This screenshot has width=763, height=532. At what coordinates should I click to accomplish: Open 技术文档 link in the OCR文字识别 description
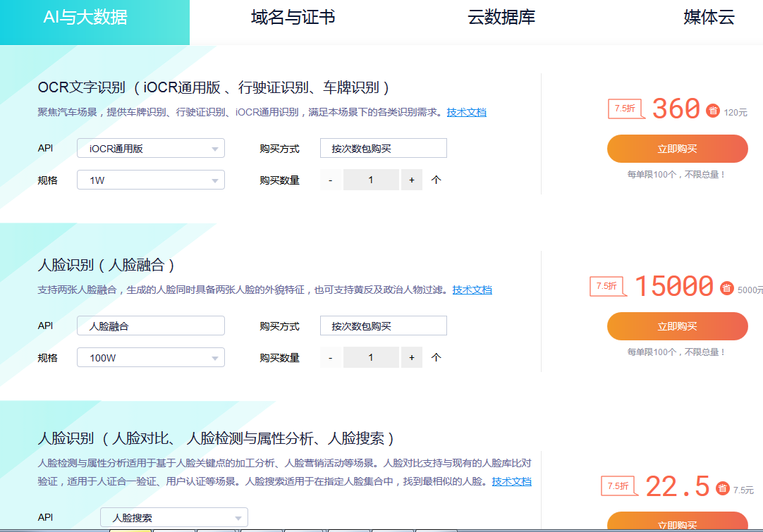(x=466, y=112)
